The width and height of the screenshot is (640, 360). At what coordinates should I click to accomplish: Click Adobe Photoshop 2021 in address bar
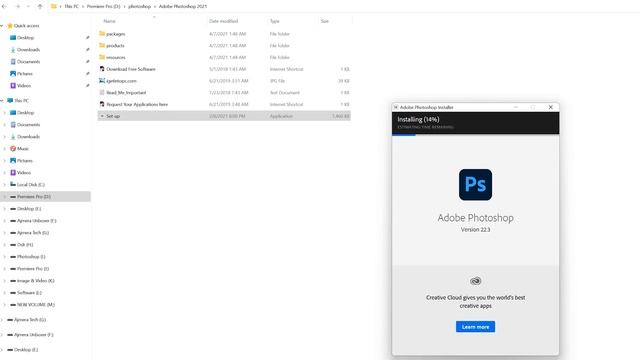click(x=183, y=6)
